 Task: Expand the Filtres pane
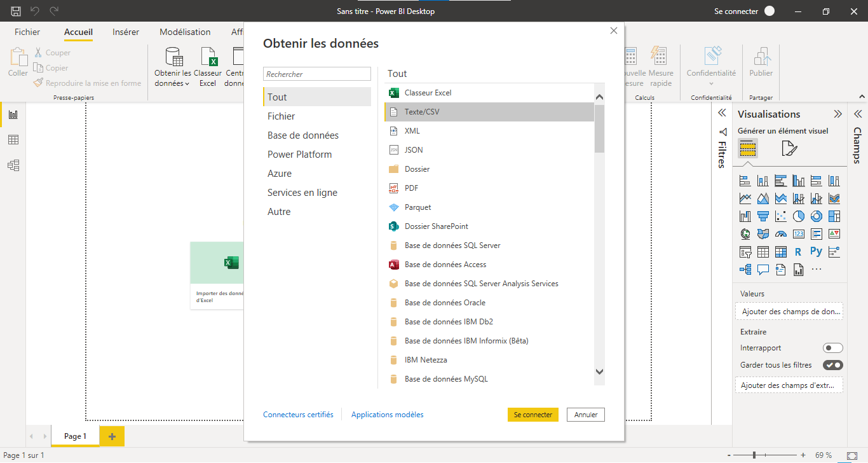coord(722,113)
